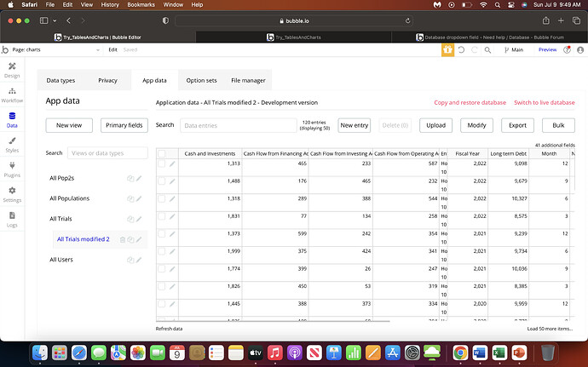
Task: Switch to the Privacy tab
Action: (107, 80)
